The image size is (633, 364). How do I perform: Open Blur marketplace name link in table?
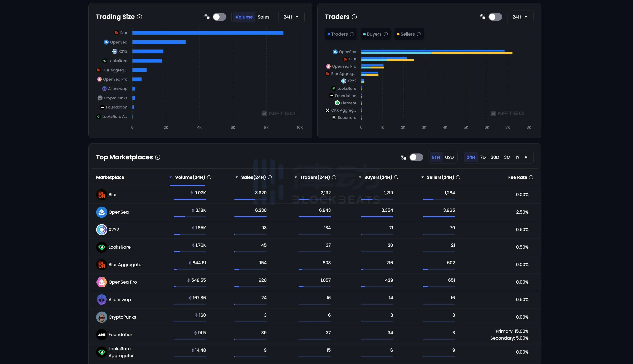click(x=113, y=194)
